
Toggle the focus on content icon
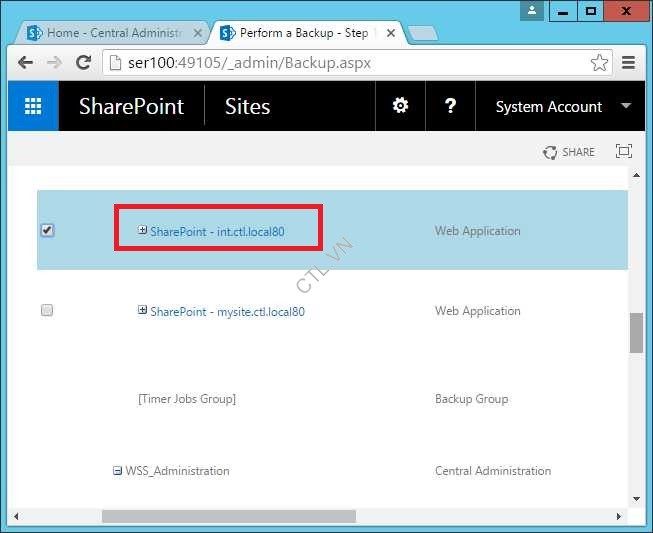click(x=623, y=151)
